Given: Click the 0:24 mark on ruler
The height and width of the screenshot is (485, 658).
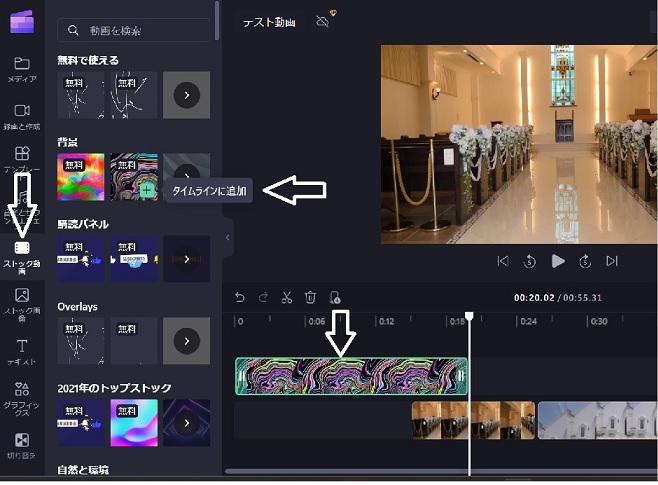Looking at the screenshot, I should click(x=528, y=321).
